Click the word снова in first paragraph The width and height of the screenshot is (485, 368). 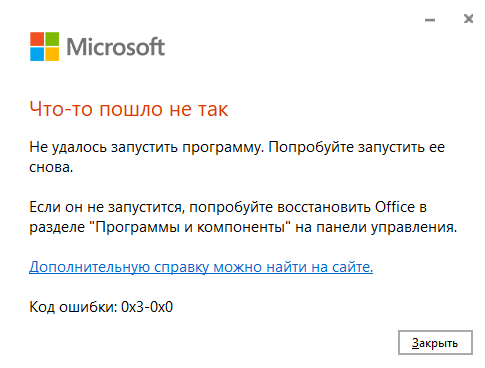(51, 167)
